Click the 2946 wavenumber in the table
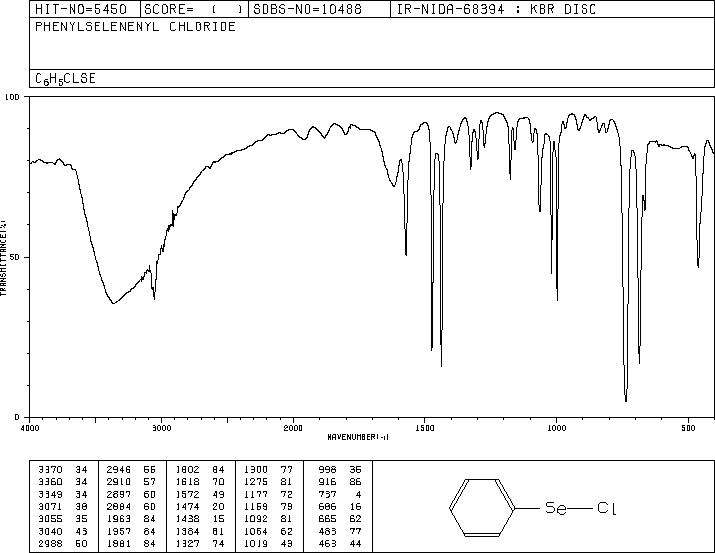 click(119, 470)
